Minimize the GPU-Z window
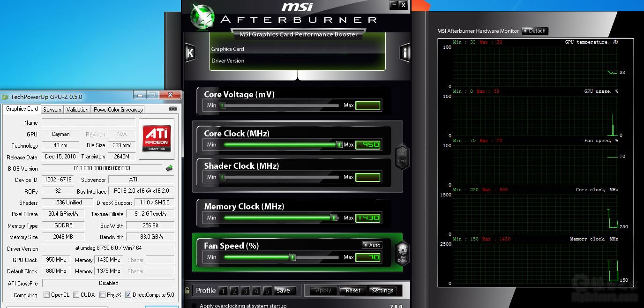Screen dimensions: 644x308 tap(140, 95)
